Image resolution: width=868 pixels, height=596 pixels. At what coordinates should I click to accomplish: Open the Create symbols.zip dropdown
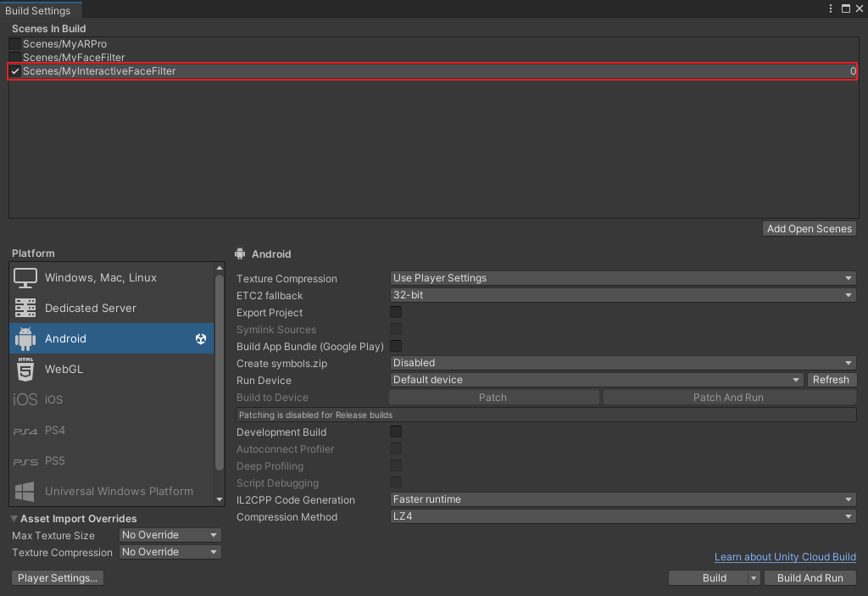coord(623,363)
